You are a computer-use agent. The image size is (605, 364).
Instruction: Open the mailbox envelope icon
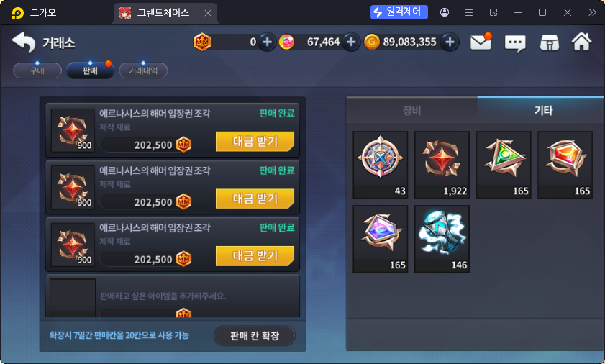(x=481, y=42)
